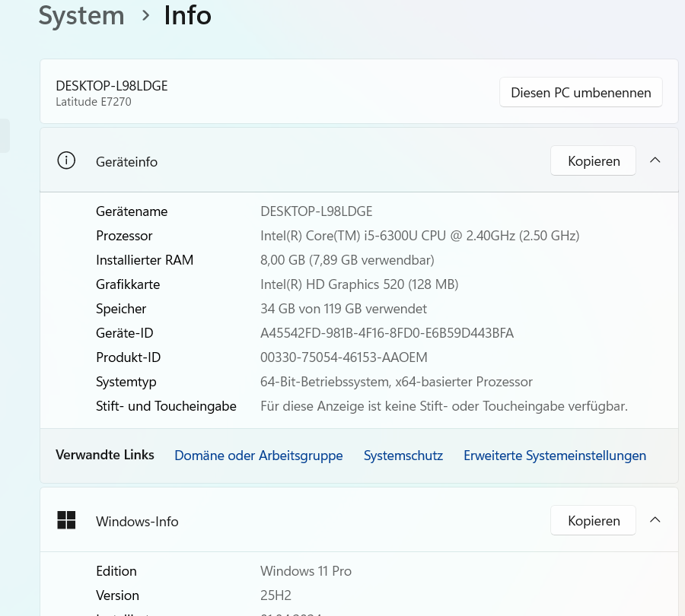The width and height of the screenshot is (685, 616).
Task: Open Domäne oder Arbeitsgruppe link
Action: (x=259, y=456)
